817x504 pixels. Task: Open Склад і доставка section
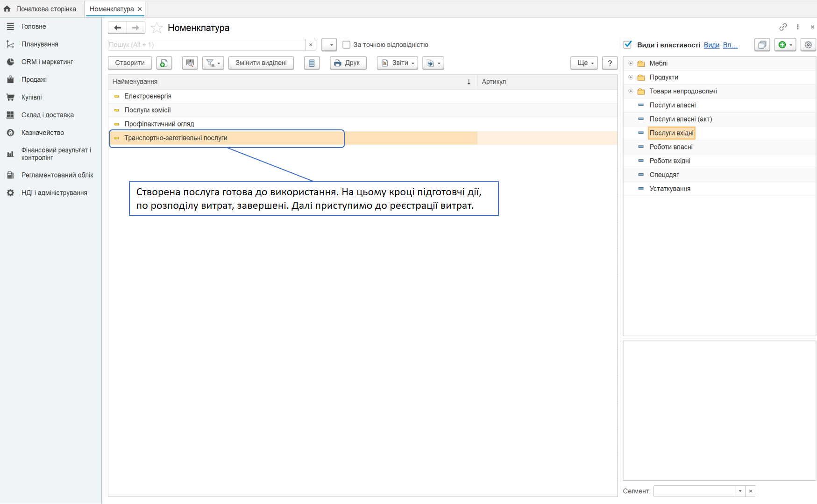pyautogui.click(x=48, y=115)
